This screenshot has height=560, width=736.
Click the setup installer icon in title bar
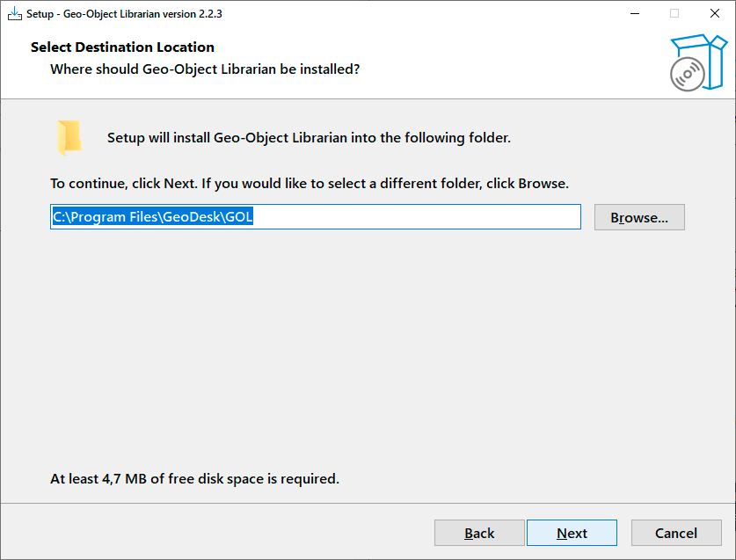pyautogui.click(x=14, y=14)
